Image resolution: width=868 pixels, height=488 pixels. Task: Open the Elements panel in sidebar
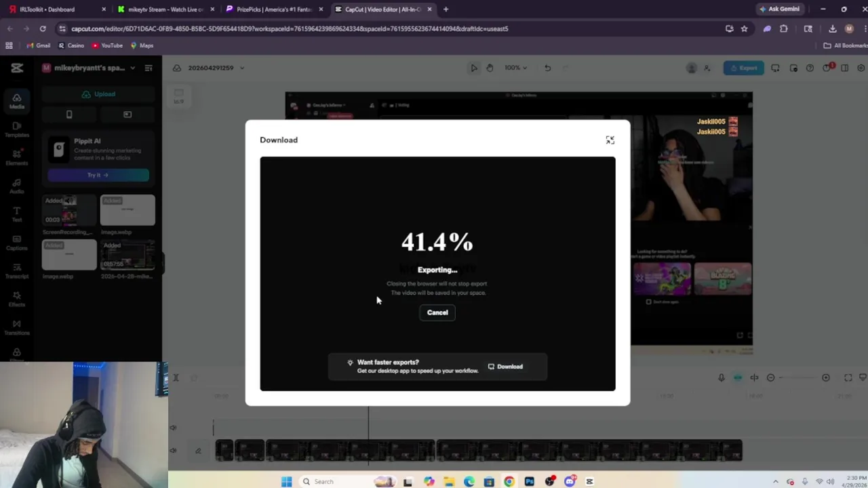[x=17, y=158]
